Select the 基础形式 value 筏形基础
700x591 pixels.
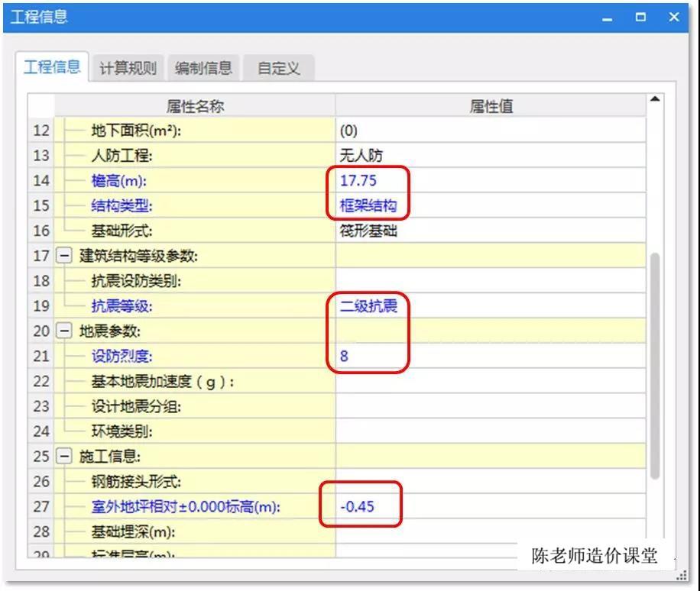click(x=368, y=231)
